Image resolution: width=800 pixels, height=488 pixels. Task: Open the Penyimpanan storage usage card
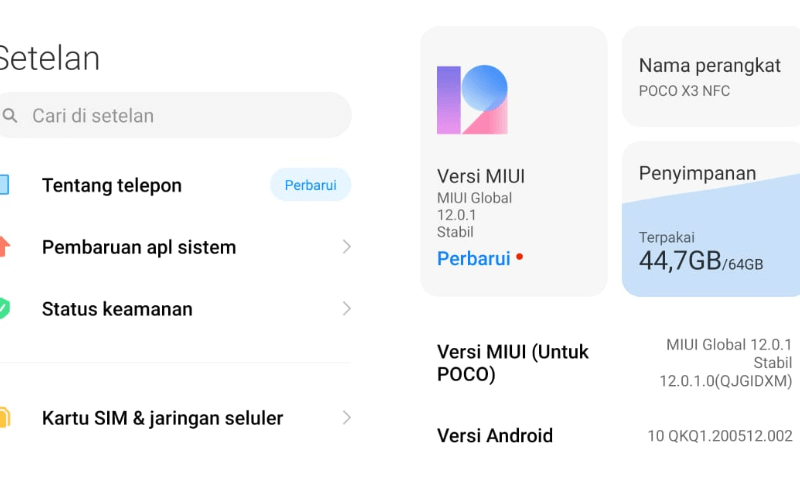[x=711, y=219]
